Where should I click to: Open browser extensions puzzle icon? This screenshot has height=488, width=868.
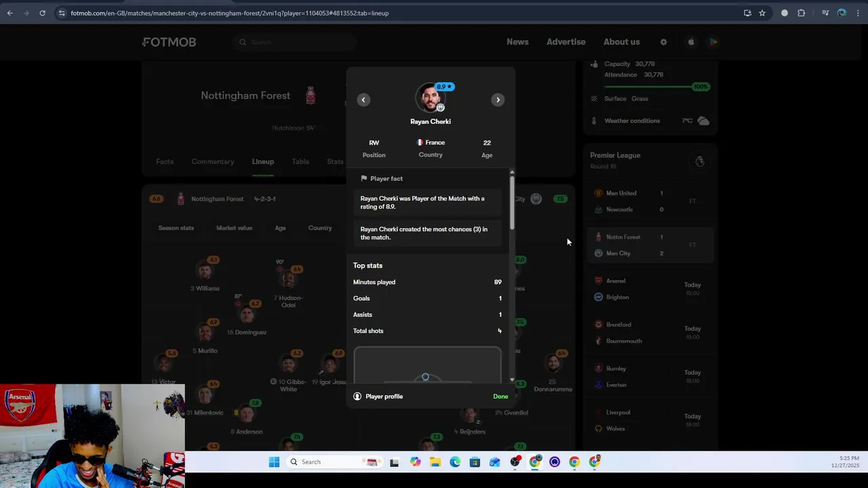pyautogui.click(x=802, y=13)
